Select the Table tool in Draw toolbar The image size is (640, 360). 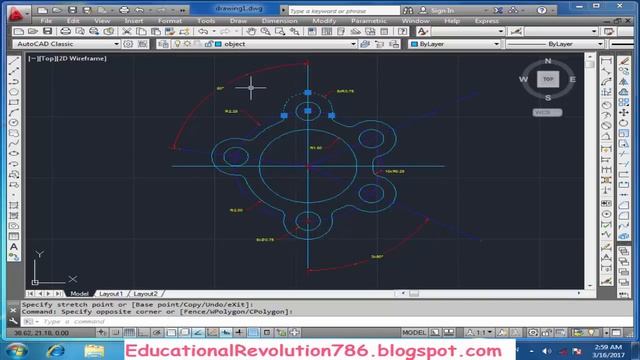click(14, 236)
